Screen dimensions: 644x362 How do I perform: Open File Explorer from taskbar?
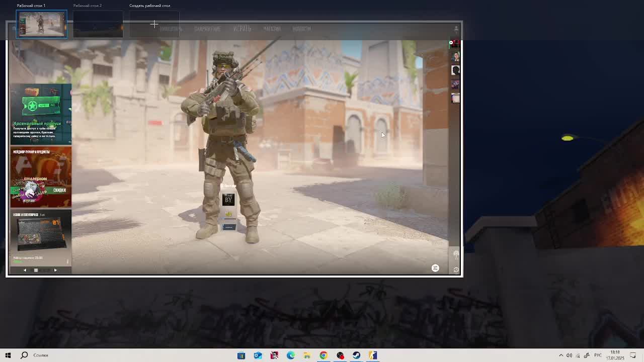click(x=307, y=355)
